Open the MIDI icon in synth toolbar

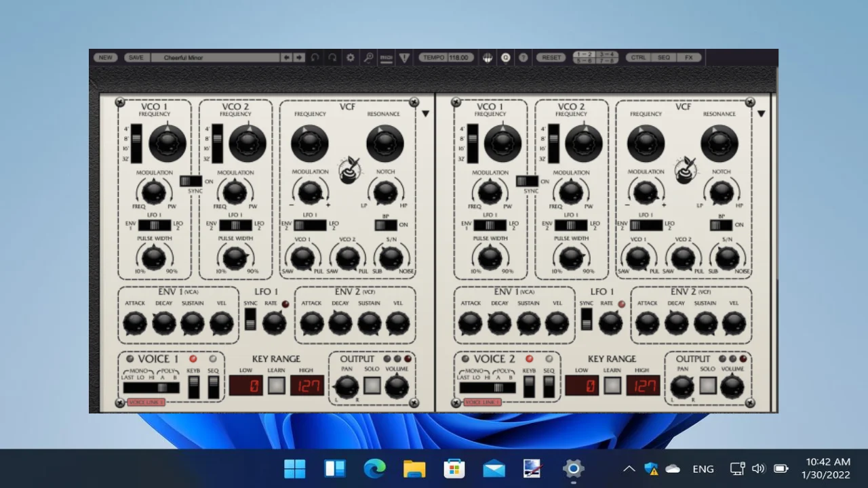click(386, 58)
